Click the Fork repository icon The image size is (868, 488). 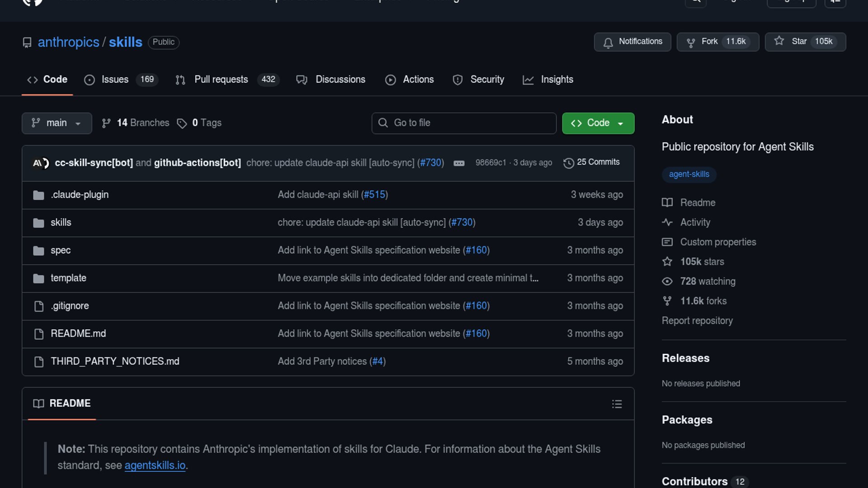(691, 42)
